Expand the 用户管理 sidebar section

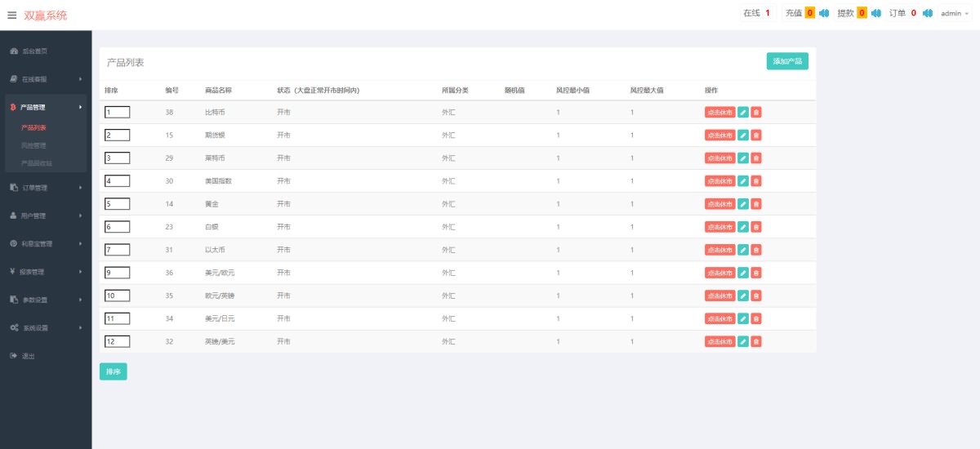tap(46, 216)
